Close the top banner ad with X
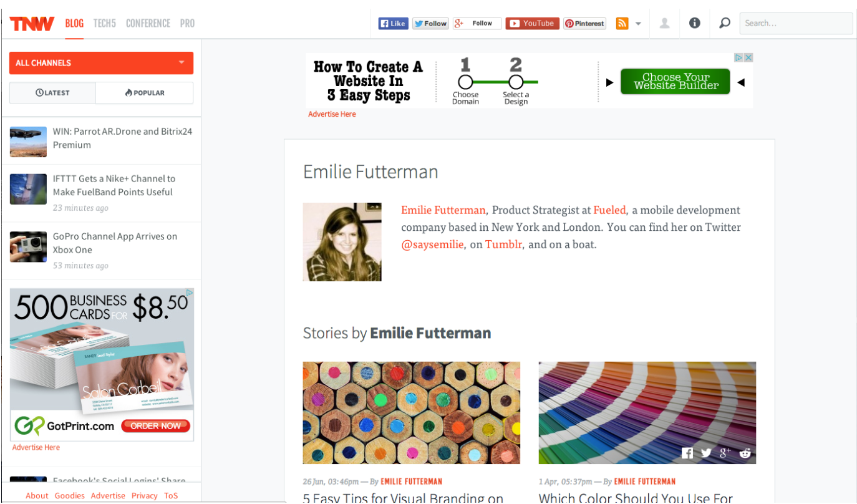Image resolution: width=857 pixels, height=504 pixels. coord(748,57)
